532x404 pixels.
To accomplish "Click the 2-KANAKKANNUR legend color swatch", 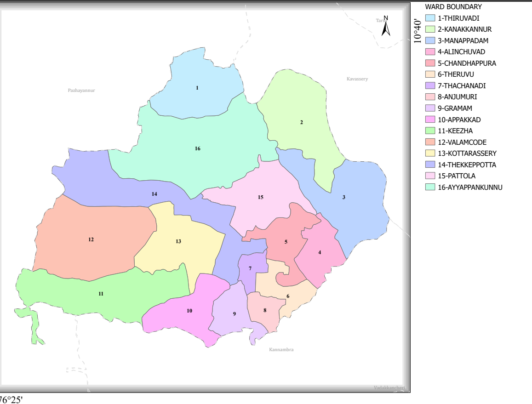I will click(430, 29).
